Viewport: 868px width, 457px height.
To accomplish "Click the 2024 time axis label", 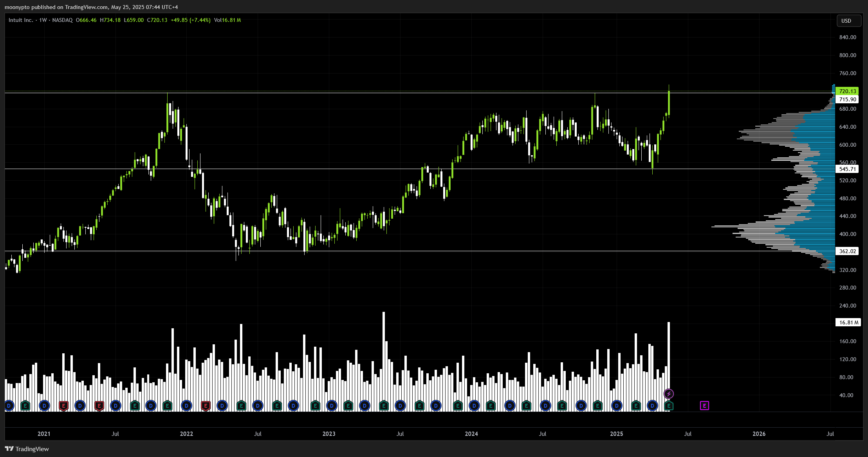I will click(471, 434).
